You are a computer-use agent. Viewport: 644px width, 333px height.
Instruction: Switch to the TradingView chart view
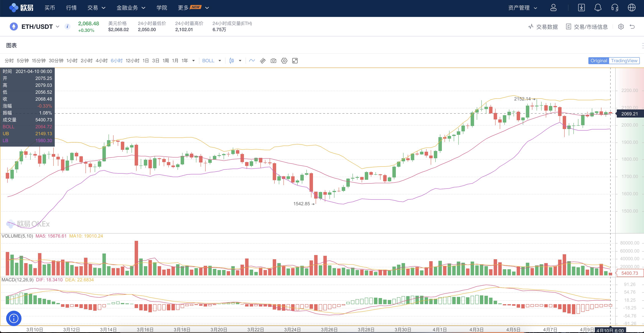[624, 61]
